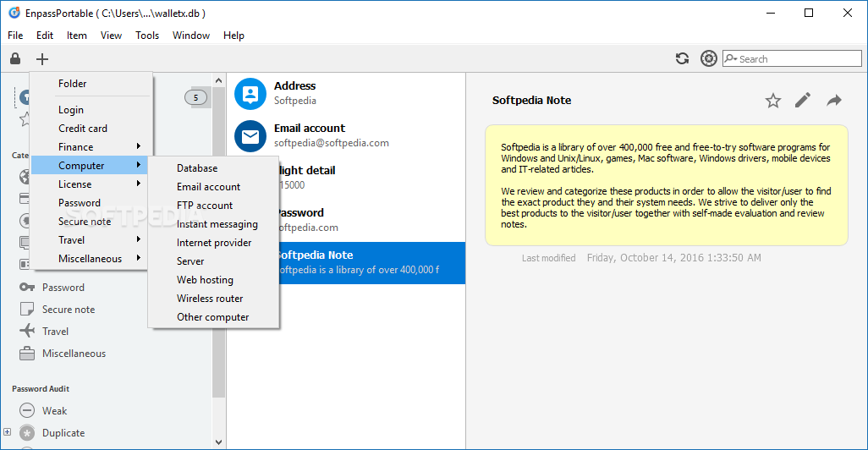
Task: Select Instant messaging in the submenu
Action: [x=214, y=224]
